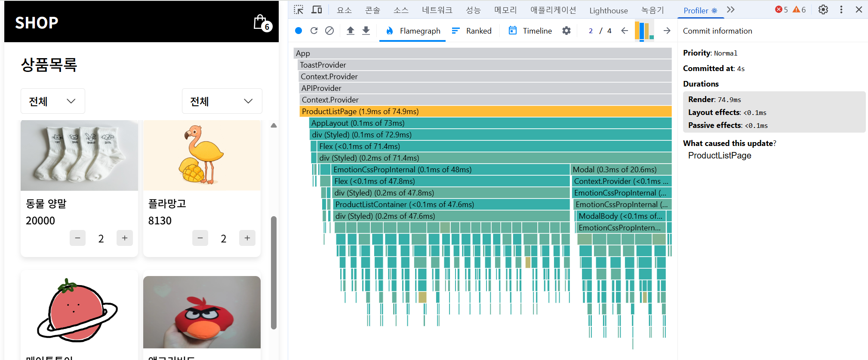Image resolution: width=868 pixels, height=360 pixels.
Task: Increase 동물 양말 quantity
Action: coord(125,238)
